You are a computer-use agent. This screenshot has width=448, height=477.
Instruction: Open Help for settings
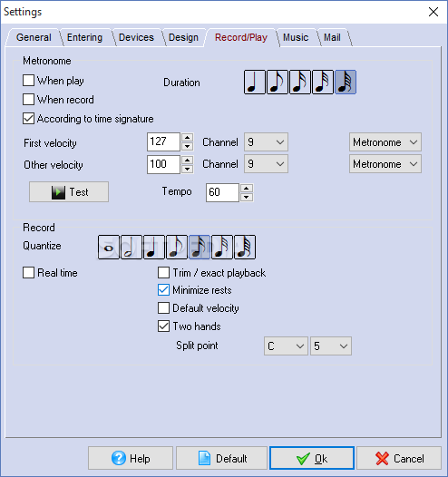[x=131, y=458]
